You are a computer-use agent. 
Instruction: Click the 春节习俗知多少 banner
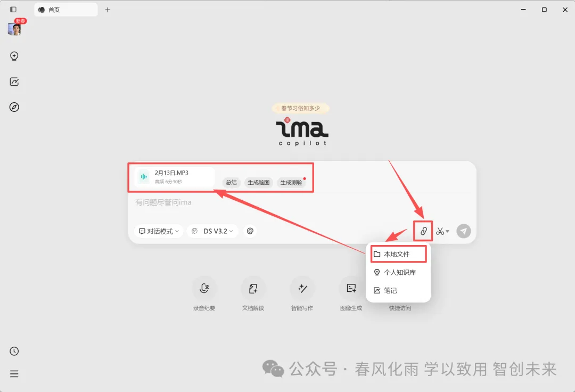301,108
